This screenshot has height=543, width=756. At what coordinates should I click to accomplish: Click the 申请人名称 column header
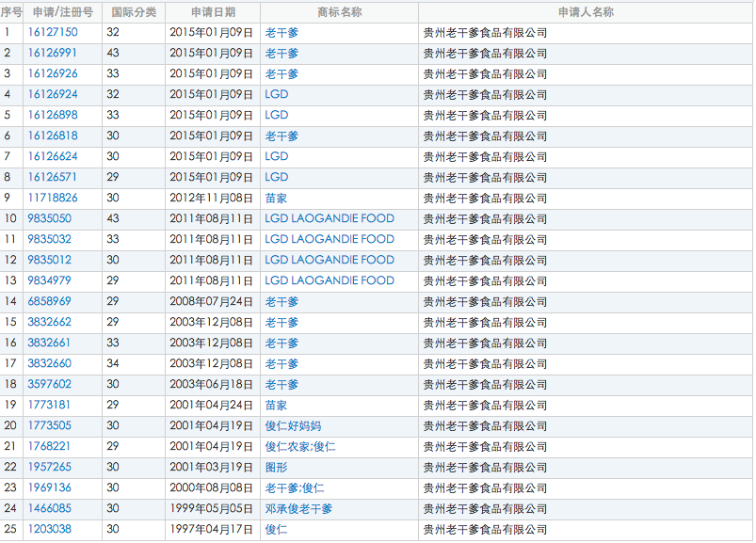pyautogui.click(x=586, y=12)
